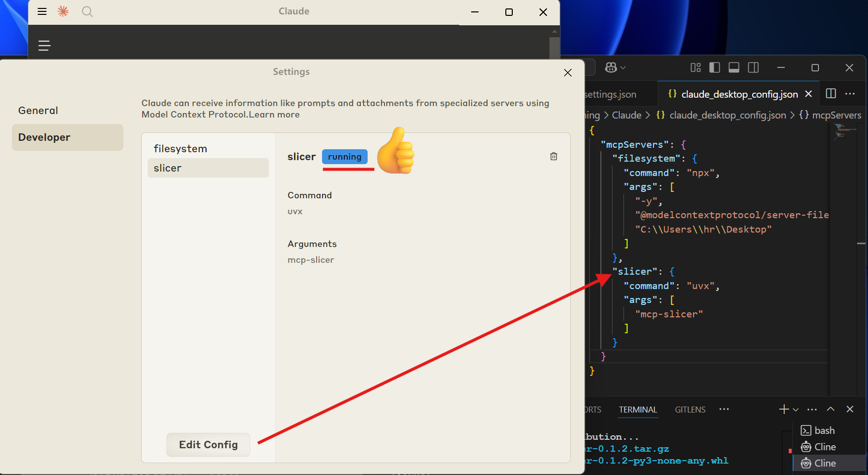Screen dimensions: 868x475
Task: Maximize the Claude window
Action: [x=509, y=12]
